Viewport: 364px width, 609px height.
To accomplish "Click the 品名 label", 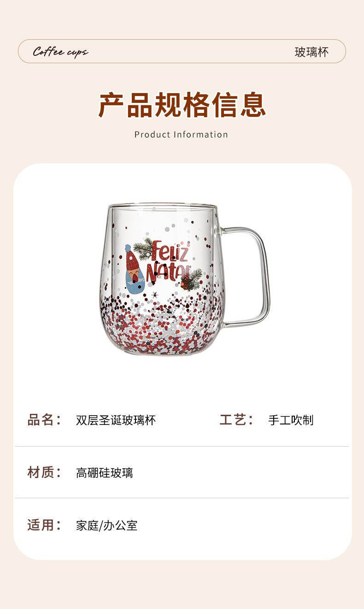I will pyautogui.click(x=45, y=420).
